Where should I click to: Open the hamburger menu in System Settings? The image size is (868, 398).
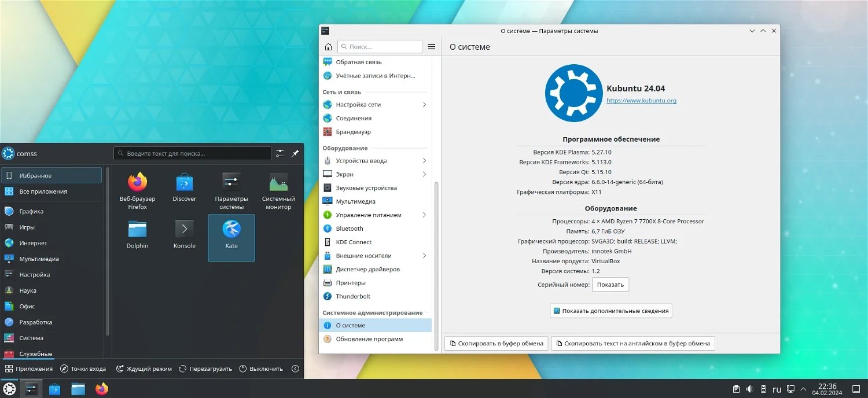pos(431,46)
